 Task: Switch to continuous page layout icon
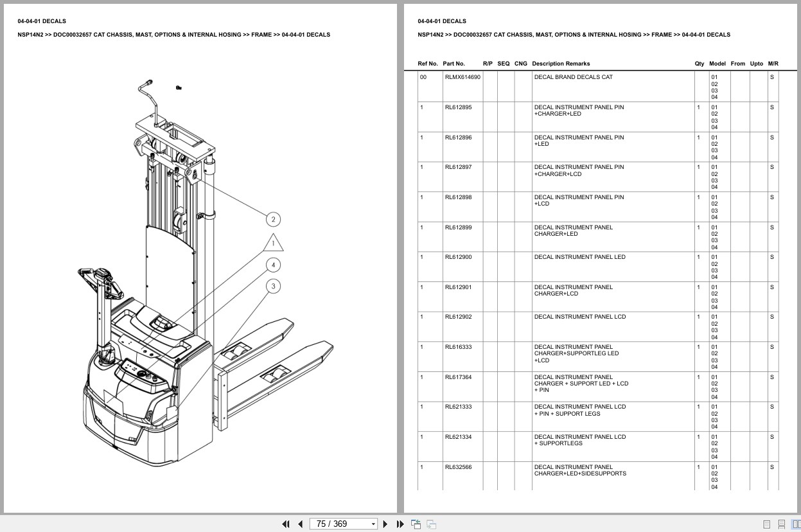[x=782, y=524]
